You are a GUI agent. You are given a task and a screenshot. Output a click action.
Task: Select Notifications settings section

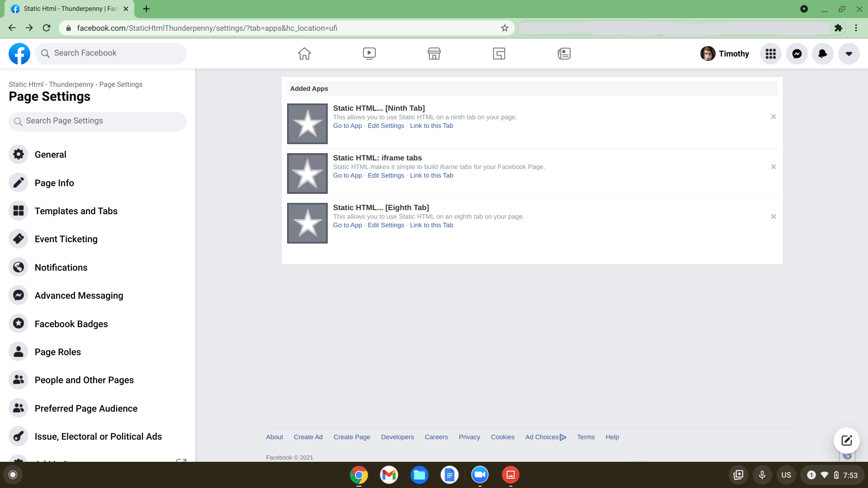click(x=61, y=267)
